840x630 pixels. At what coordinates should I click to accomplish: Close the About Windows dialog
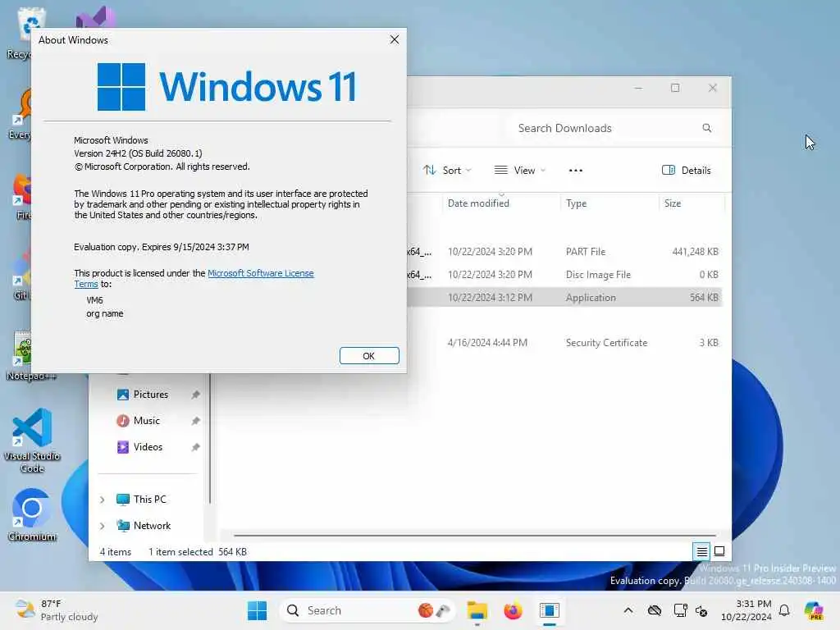point(395,39)
